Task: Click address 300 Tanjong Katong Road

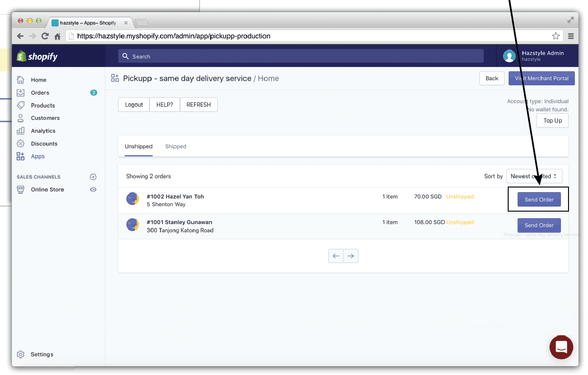Action: (180, 230)
